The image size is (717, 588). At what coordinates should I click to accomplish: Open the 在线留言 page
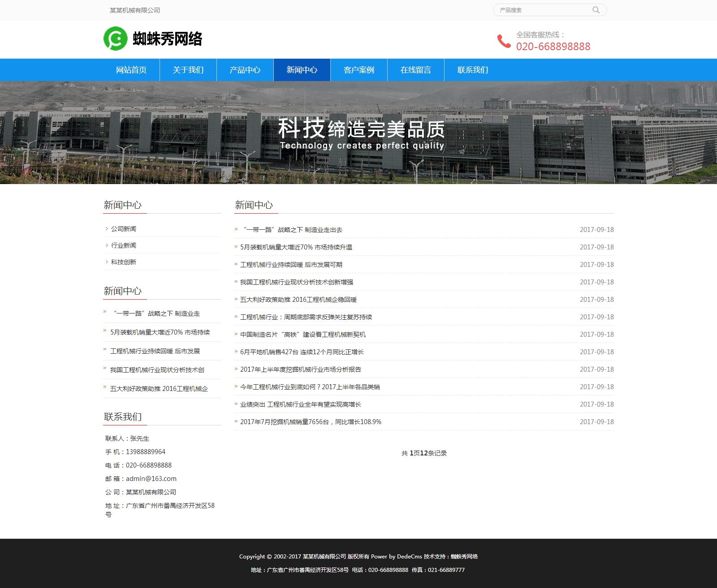(x=416, y=70)
